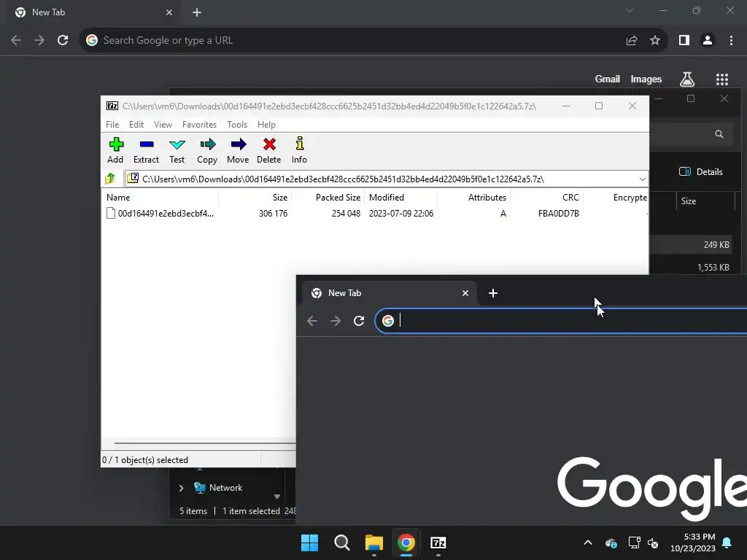Click the background Chrome search or URL bar
This screenshot has height=560, width=747.
click(x=373, y=41)
